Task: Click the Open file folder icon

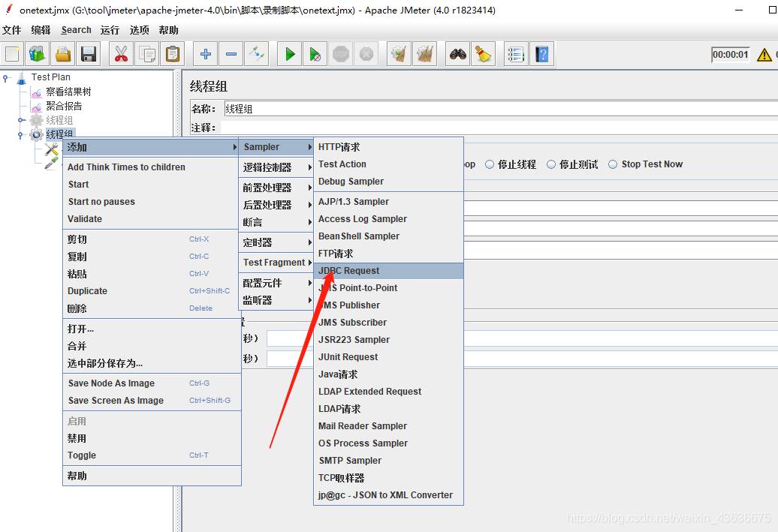Action: pyautogui.click(x=63, y=54)
